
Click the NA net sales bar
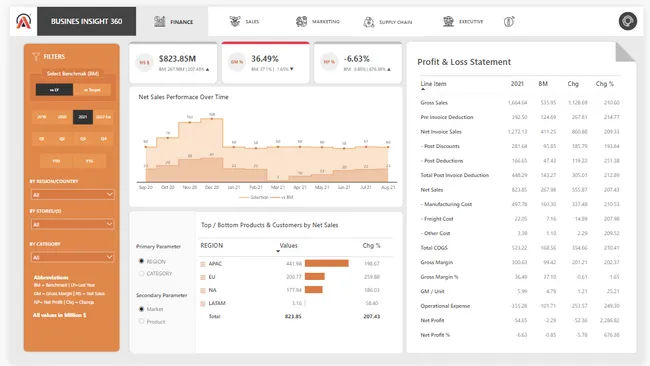[x=313, y=290]
